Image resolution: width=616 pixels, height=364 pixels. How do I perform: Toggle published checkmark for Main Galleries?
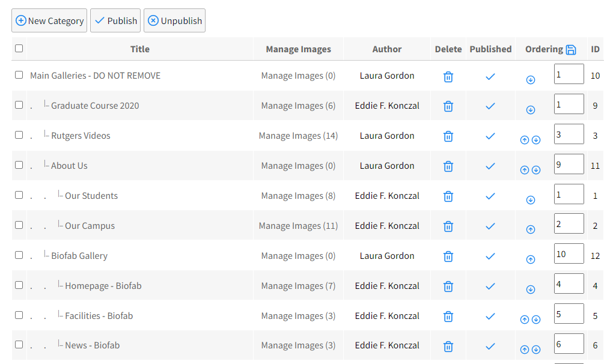click(x=490, y=76)
